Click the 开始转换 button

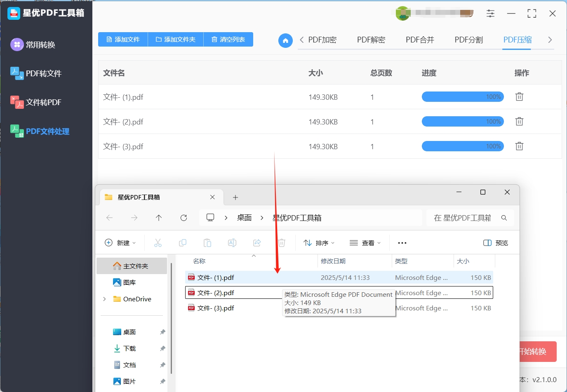tap(537, 352)
